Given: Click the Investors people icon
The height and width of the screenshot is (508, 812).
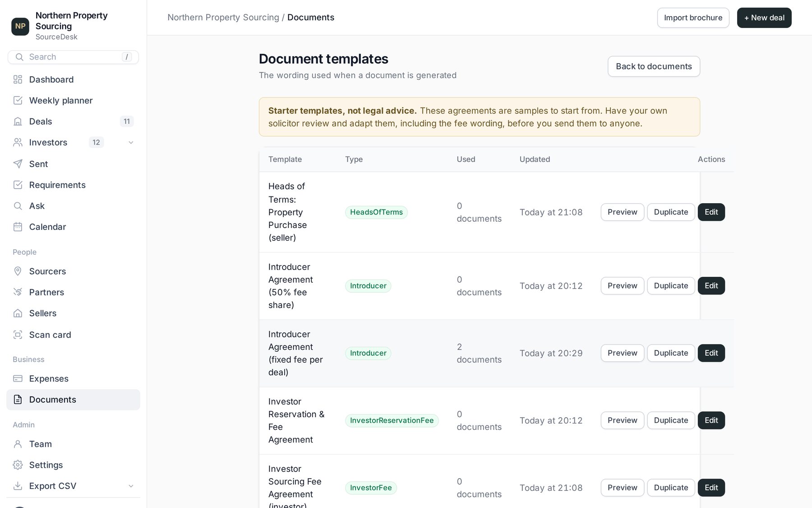Looking at the screenshot, I should [18, 142].
